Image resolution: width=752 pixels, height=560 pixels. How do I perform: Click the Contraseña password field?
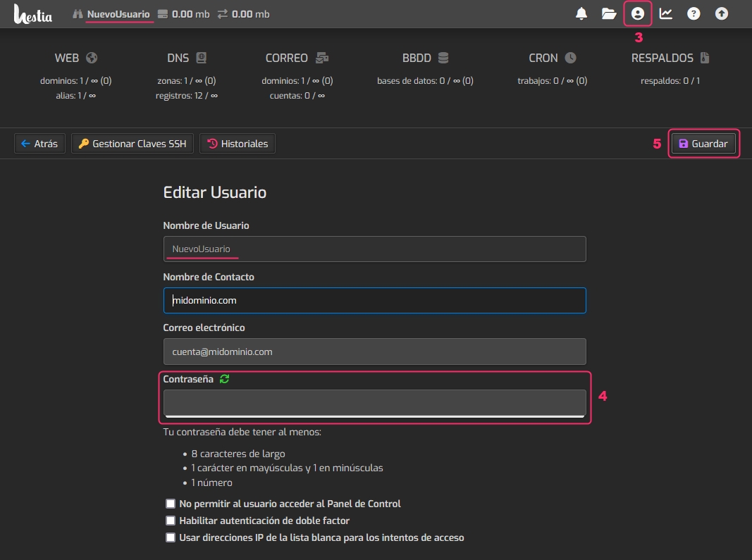tap(374, 402)
